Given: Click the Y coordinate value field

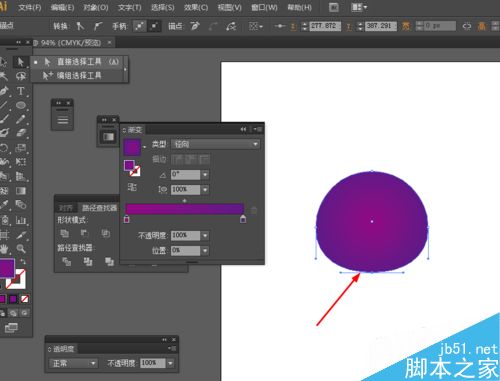Looking at the screenshot, I should (381, 26).
